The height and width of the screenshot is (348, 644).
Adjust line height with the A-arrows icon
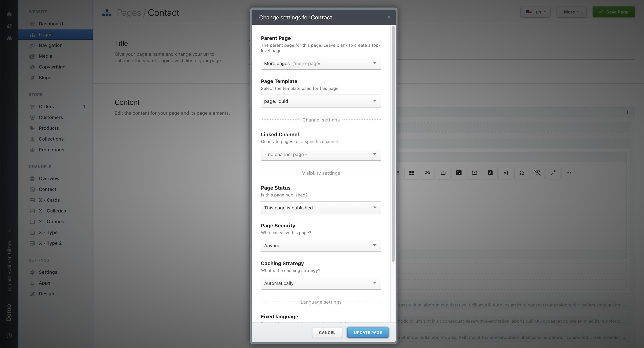pos(506,173)
